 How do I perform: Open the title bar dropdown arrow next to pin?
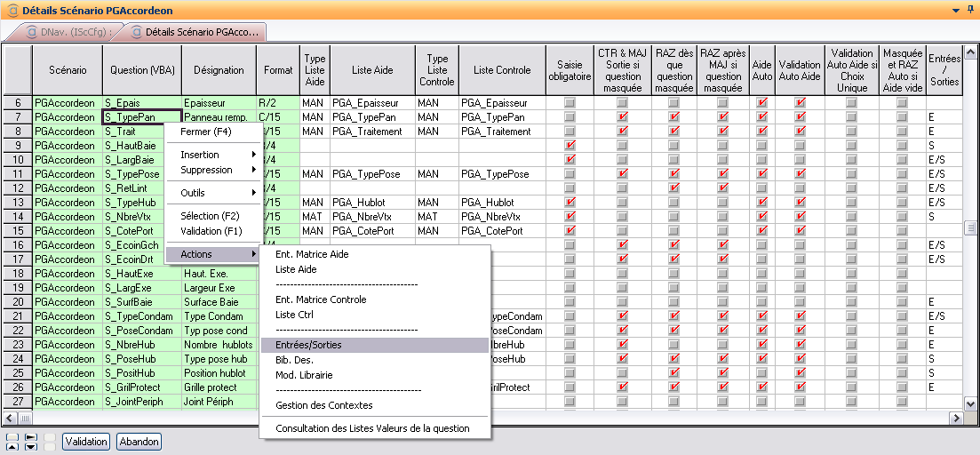955,11
